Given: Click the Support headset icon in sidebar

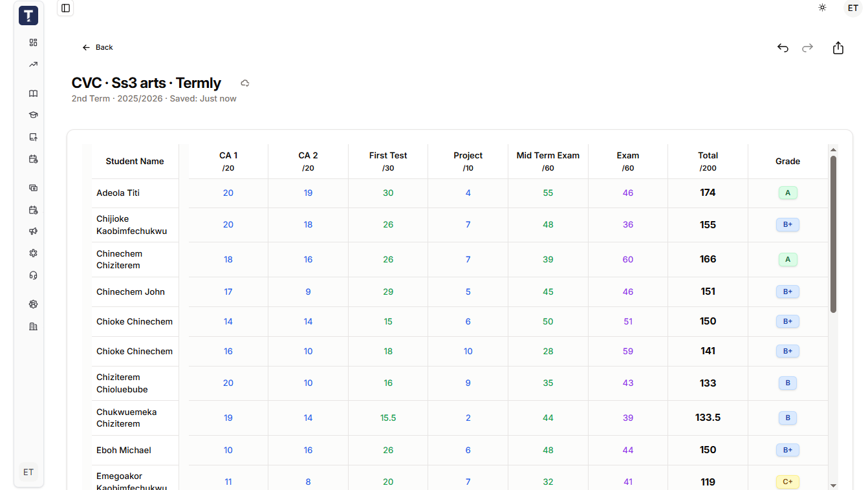Looking at the screenshot, I should tap(33, 275).
